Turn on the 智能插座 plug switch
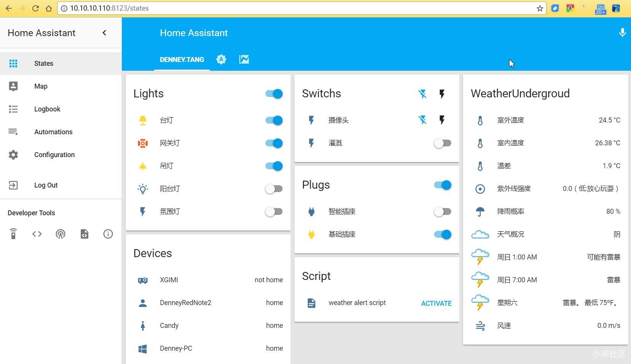The image size is (631, 364). [x=442, y=211]
